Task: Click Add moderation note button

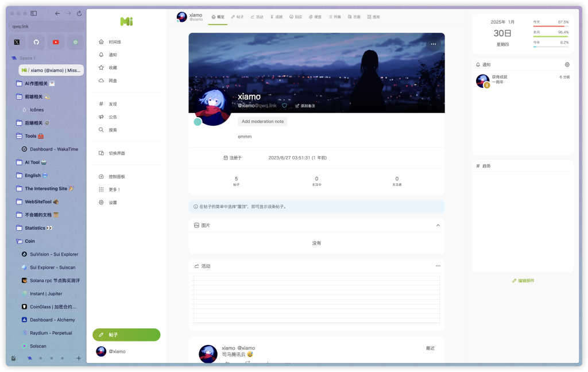Action: click(262, 122)
